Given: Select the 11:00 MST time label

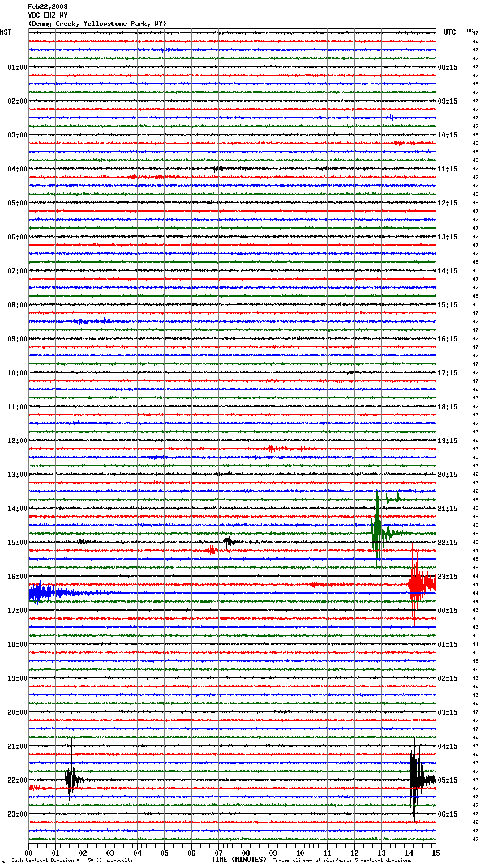Looking at the screenshot, I should [18, 407].
